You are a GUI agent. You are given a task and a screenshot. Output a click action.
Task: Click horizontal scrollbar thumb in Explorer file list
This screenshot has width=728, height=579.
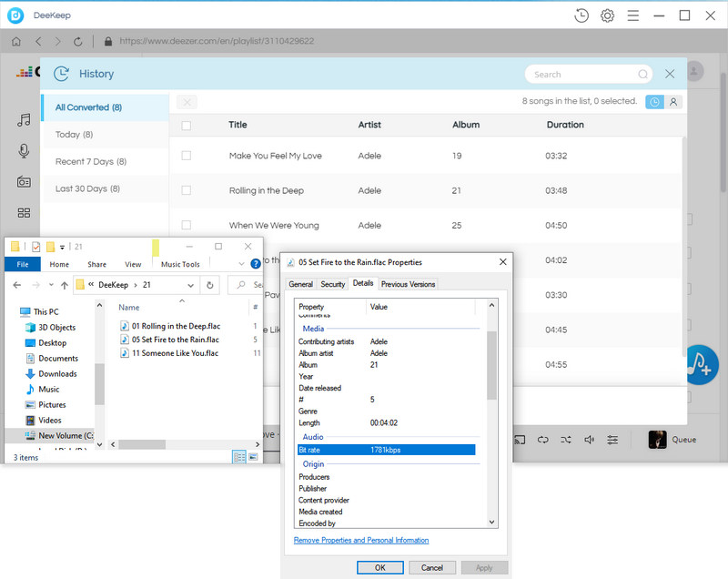tap(142, 444)
